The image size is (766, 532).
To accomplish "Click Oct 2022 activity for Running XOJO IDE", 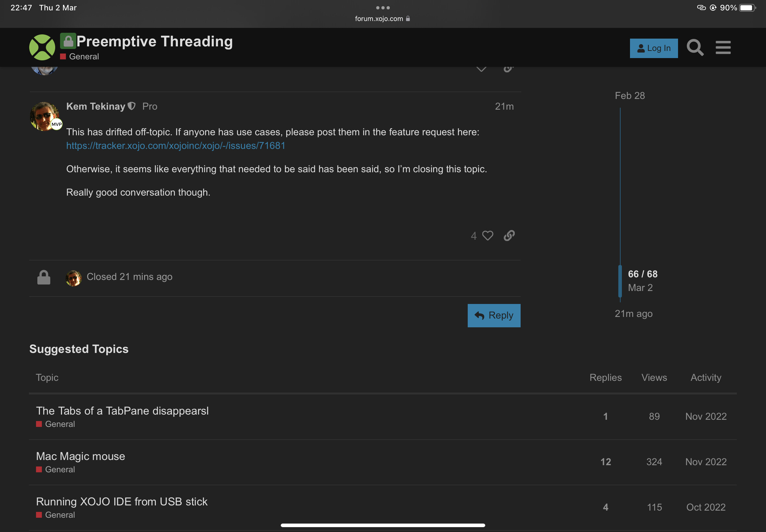I will 706,507.
